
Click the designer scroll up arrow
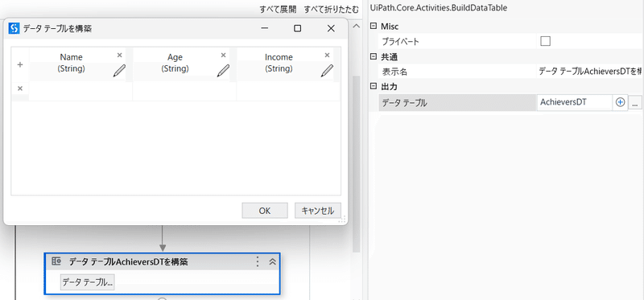click(357, 26)
